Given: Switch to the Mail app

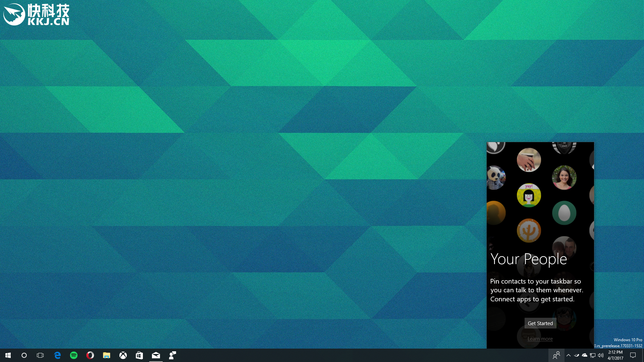Looking at the screenshot, I should tap(156, 355).
